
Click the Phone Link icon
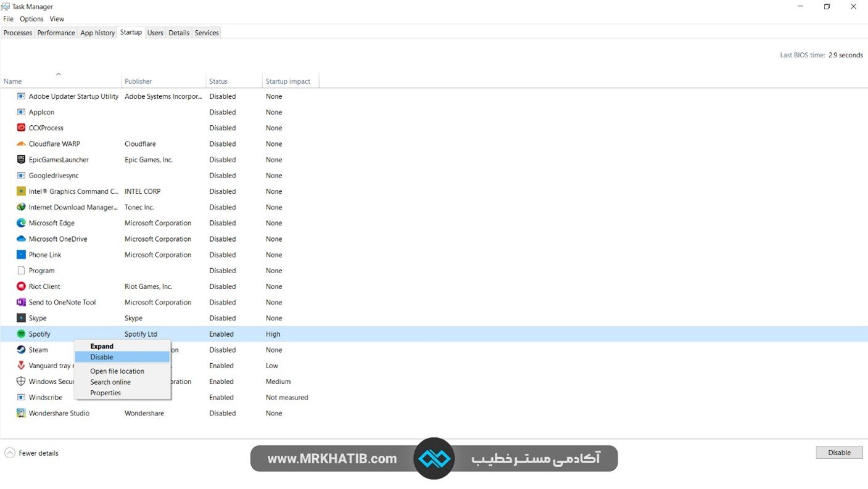[21, 255]
